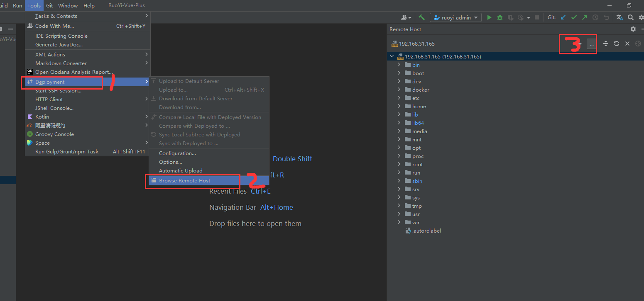Select Run Gulp/Grunt/npm Task

(x=87, y=151)
